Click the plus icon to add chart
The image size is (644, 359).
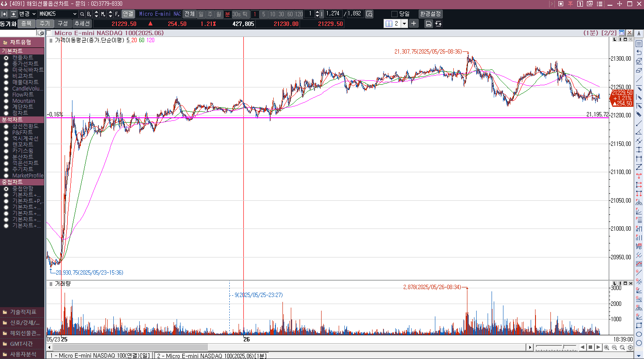point(414,23)
